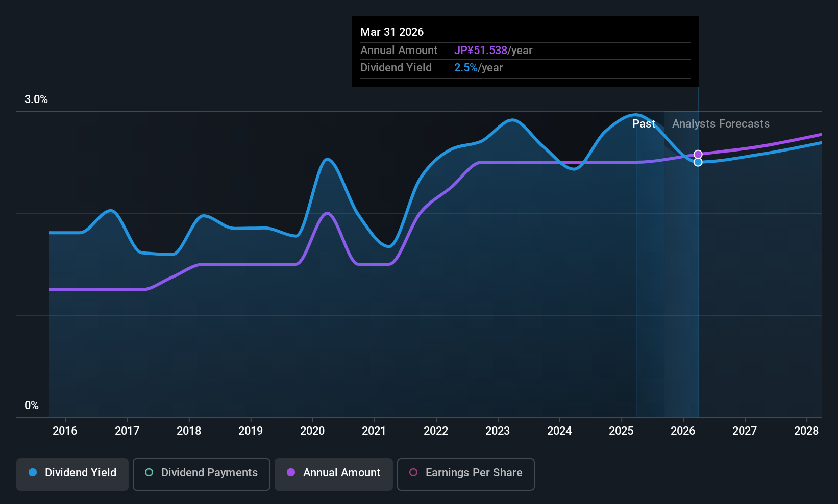Click the teal Dividend Payments legend circle

pyautogui.click(x=149, y=472)
